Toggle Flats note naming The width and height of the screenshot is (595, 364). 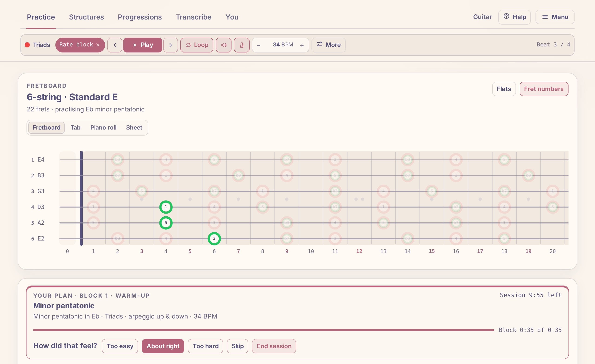504,89
